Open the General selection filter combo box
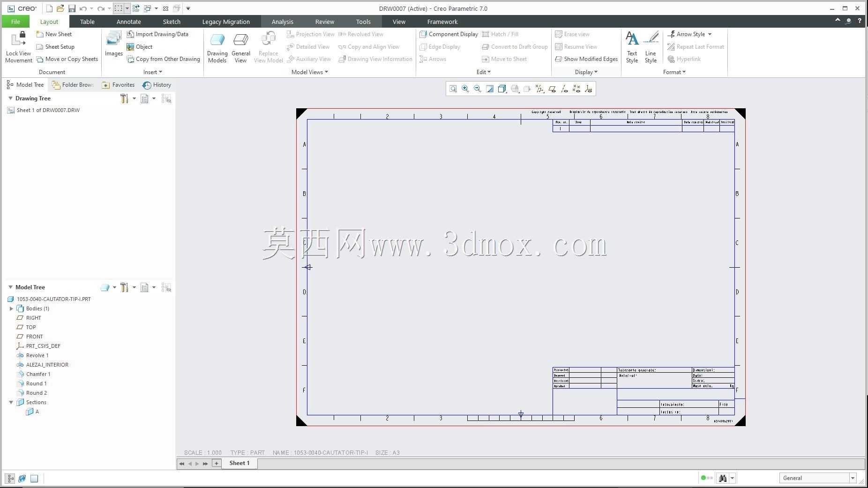Screen dimensions: 868x488 [x=818, y=478]
